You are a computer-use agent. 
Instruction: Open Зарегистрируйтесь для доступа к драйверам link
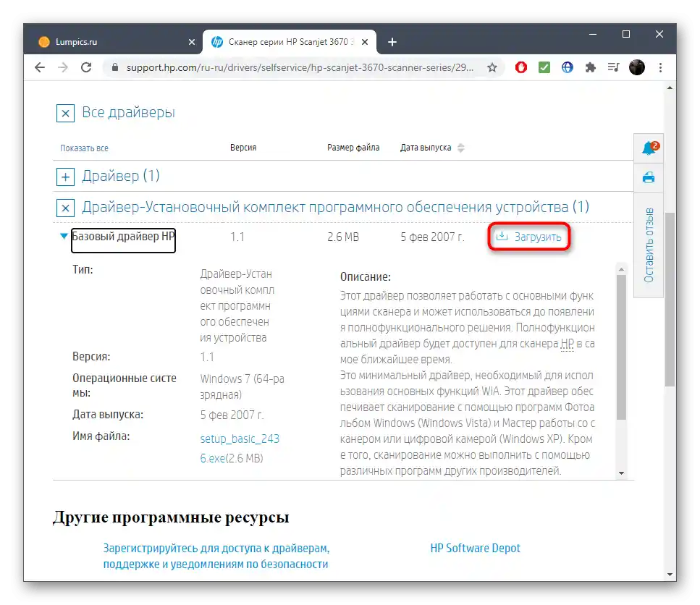(x=216, y=557)
